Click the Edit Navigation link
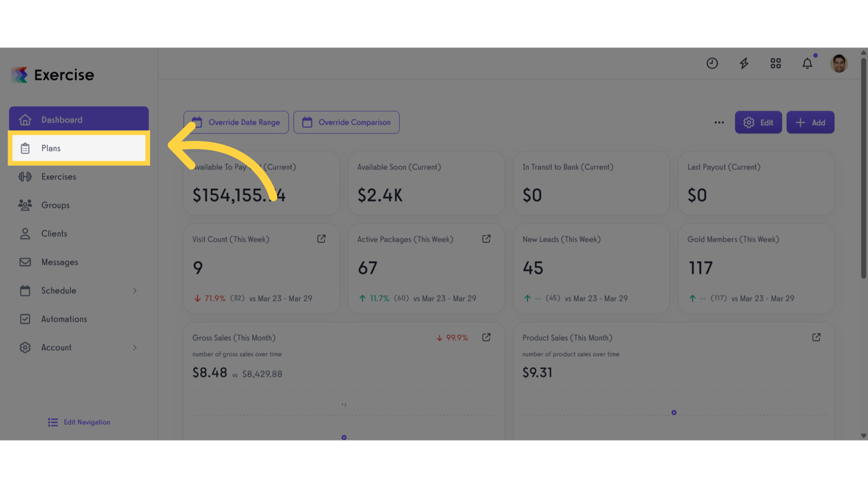Image resolution: width=868 pixels, height=488 pixels. coord(79,423)
